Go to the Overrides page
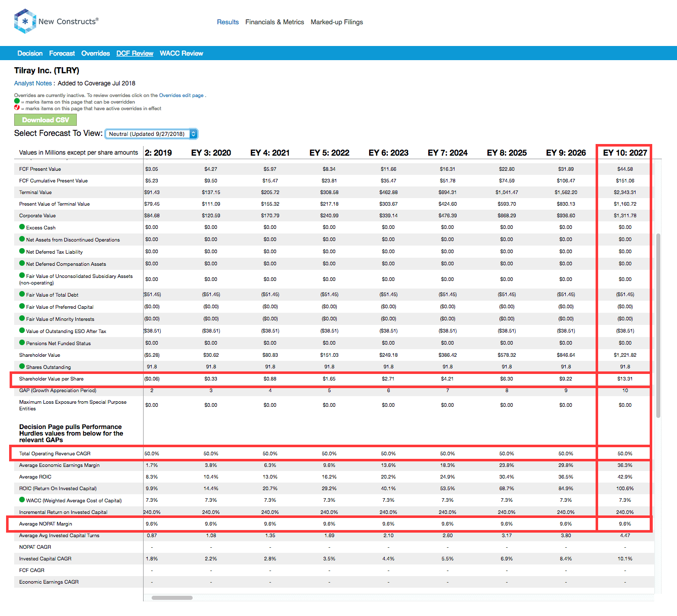The width and height of the screenshot is (677, 616). 96,54
